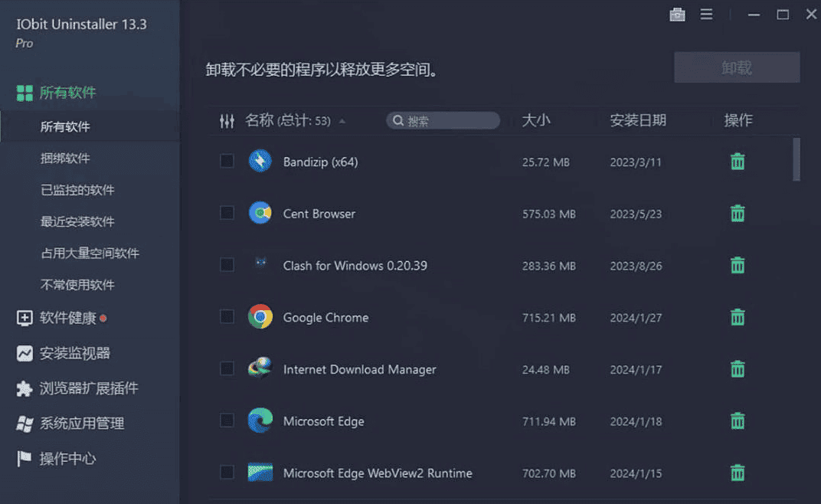
Task: Check the Google Chrome checkbox
Action: click(227, 316)
